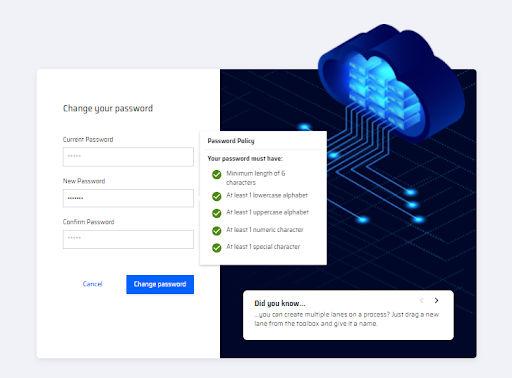Click 'At least 1 uppercase alphabet' text
The height and width of the screenshot is (378, 512).
tap(268, 212)
